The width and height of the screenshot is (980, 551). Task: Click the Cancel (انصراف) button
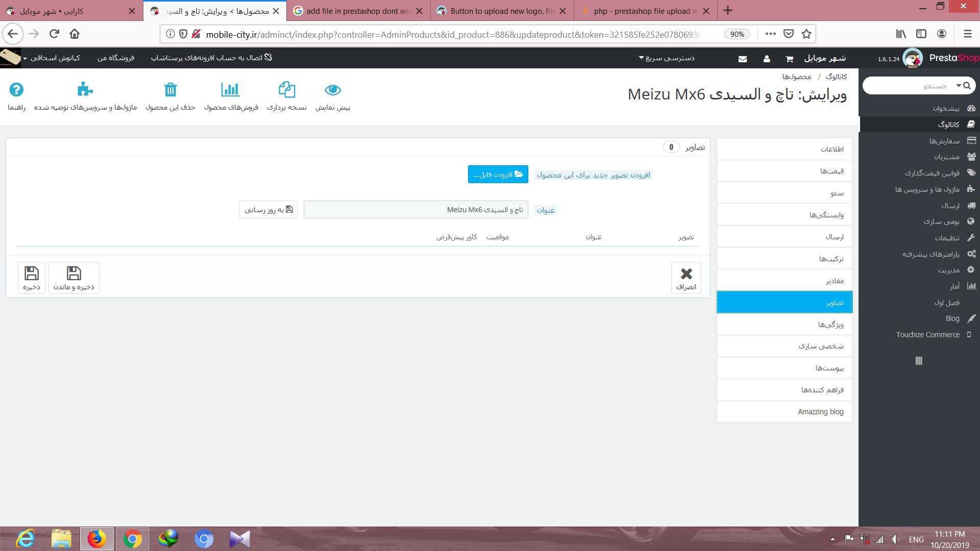pos(686,278)
